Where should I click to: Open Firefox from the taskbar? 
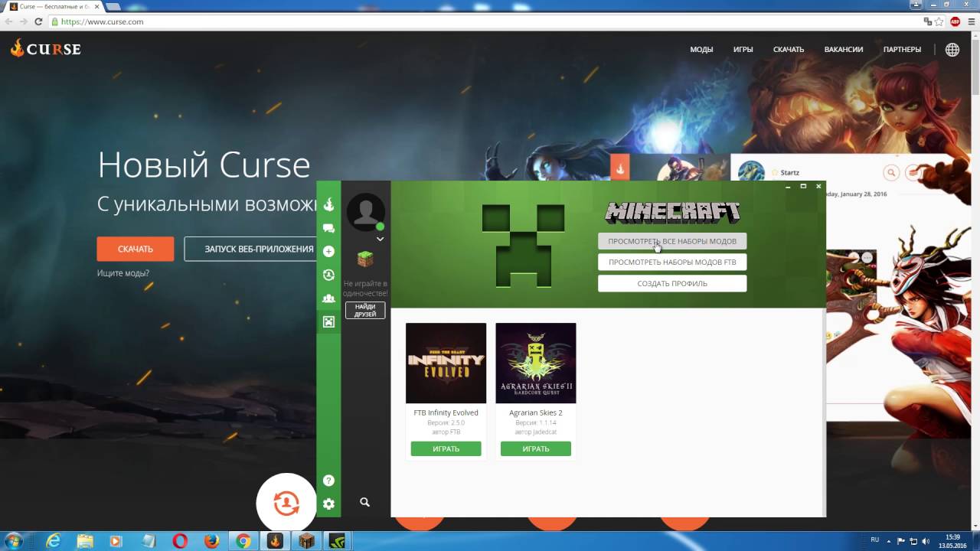211,541
